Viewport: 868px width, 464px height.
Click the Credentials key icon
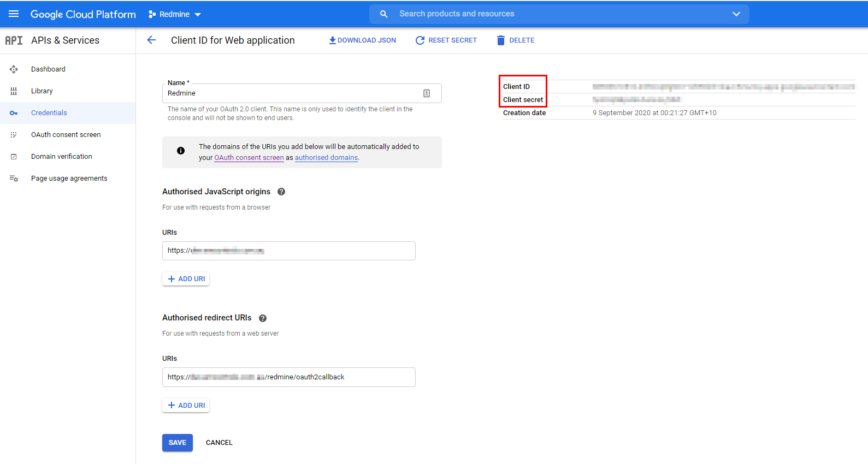[x=14, y=113]
